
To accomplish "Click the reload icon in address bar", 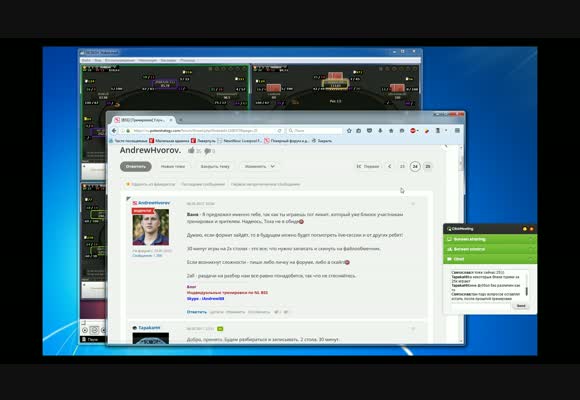I will (x=280, y=131).
